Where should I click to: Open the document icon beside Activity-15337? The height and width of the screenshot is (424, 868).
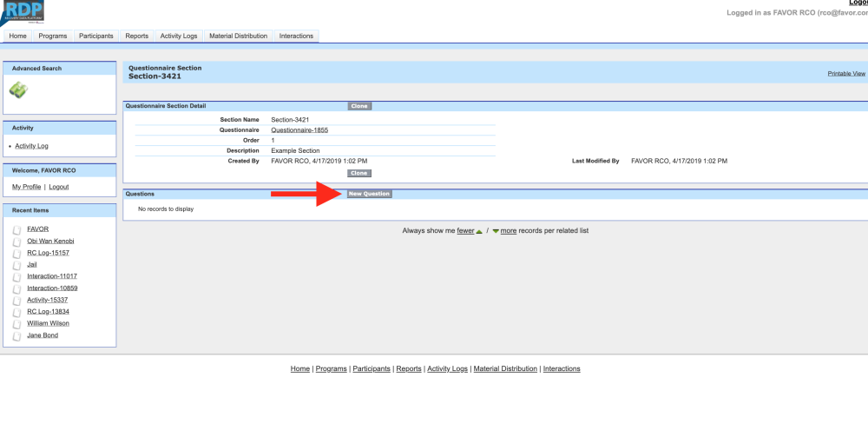pyautogui.click(x=17, y=301)
